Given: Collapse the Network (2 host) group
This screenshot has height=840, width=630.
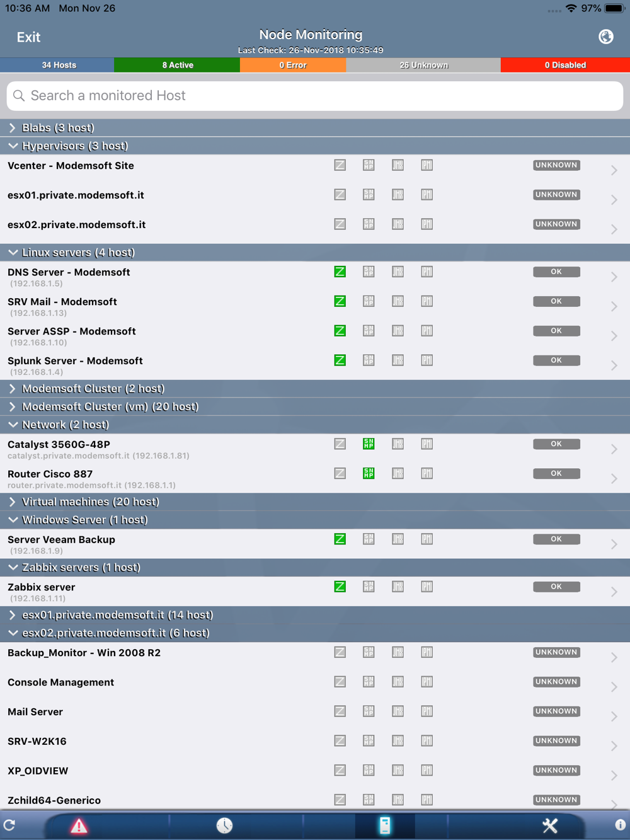Looking at the screenshot, I should [x=315, y=425].
